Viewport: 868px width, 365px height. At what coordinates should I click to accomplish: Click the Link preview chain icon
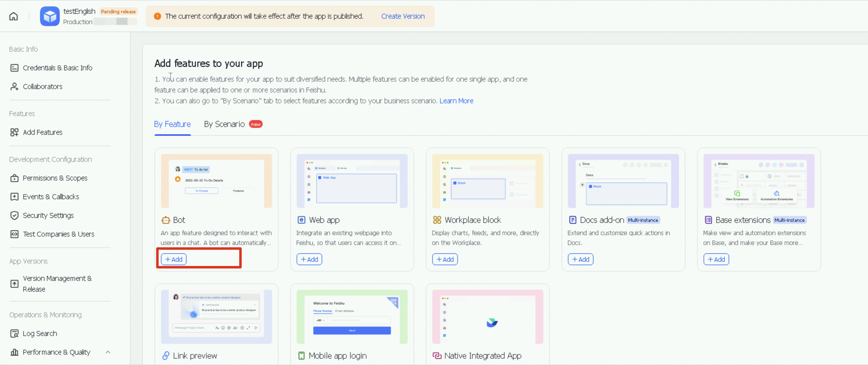point(165,356)
